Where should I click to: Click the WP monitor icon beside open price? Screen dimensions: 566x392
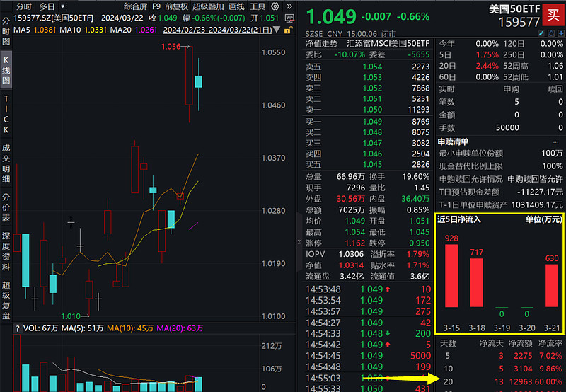[289, 18]
